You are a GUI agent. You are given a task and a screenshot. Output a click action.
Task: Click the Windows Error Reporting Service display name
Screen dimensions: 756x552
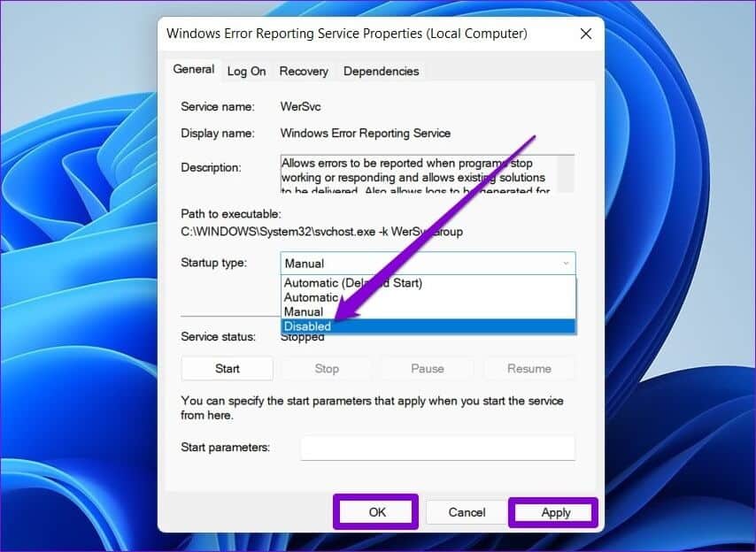point(366,133)
